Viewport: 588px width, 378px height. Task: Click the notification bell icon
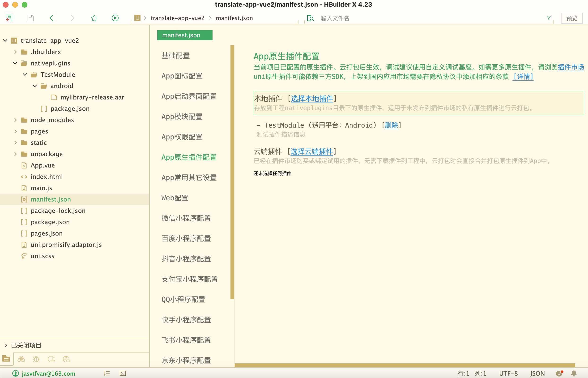pyautogui.click(x=574, y=373)
